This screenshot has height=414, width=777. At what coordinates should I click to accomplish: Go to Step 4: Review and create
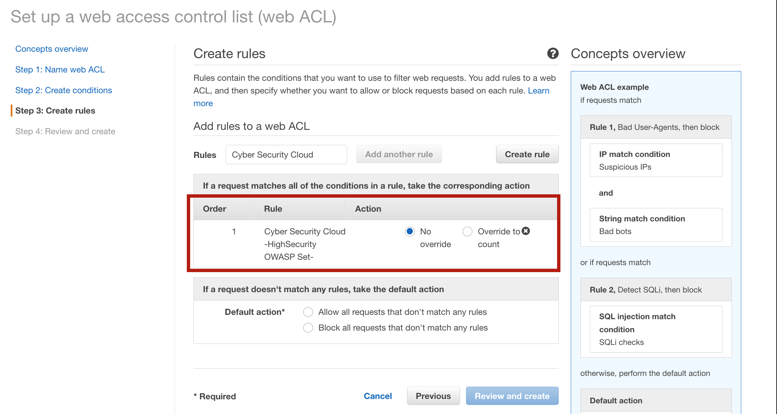tap(65, 131)
